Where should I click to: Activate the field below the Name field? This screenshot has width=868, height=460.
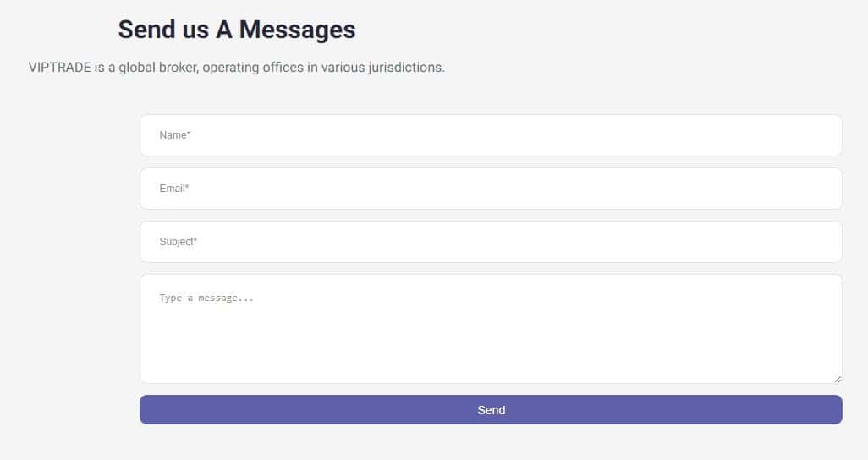(491, 189)
